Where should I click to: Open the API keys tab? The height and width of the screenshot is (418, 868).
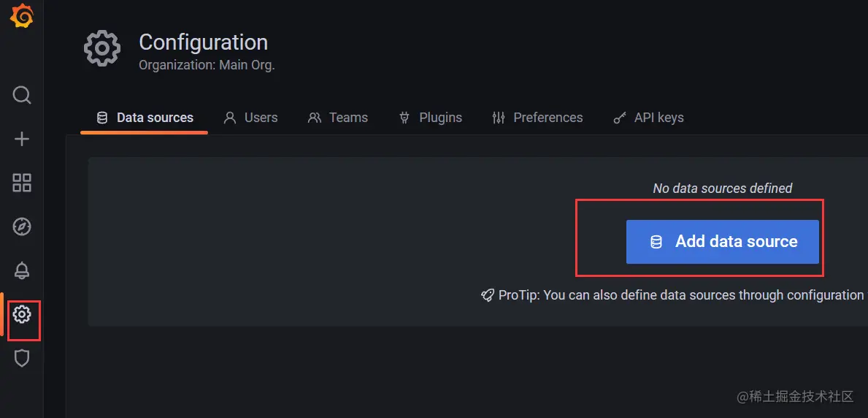pos(648,118)
